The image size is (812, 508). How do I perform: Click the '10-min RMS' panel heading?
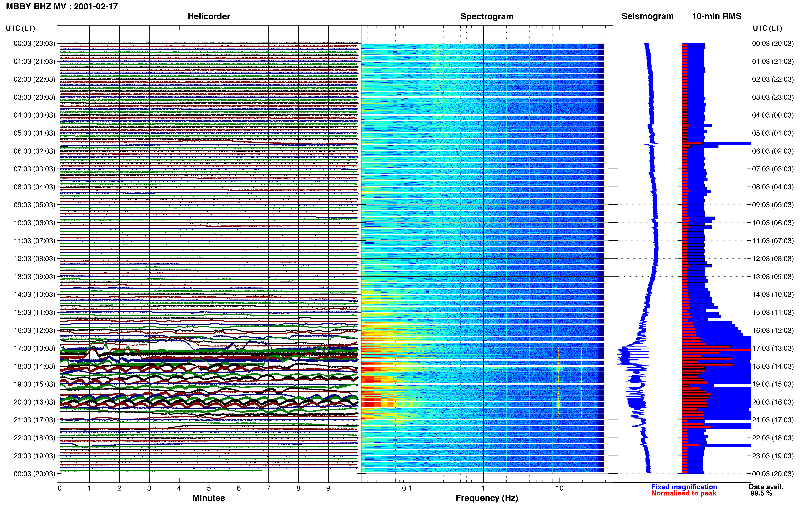click(x=717, y=16)
